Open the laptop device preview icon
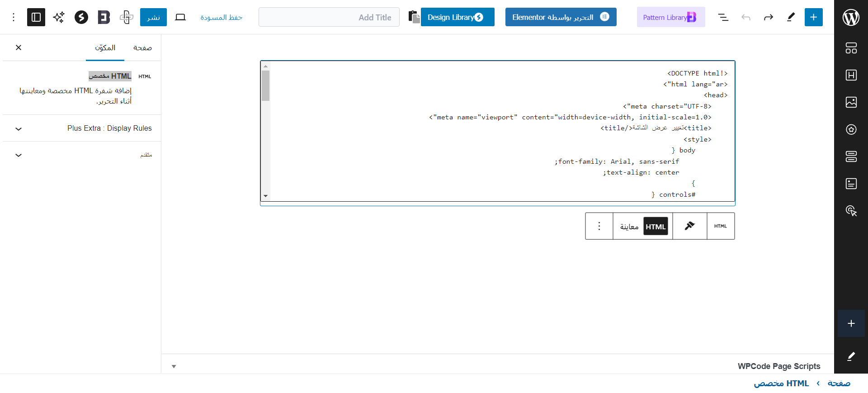868x393 pixels. pyautogui.click(x=180, y=17)
